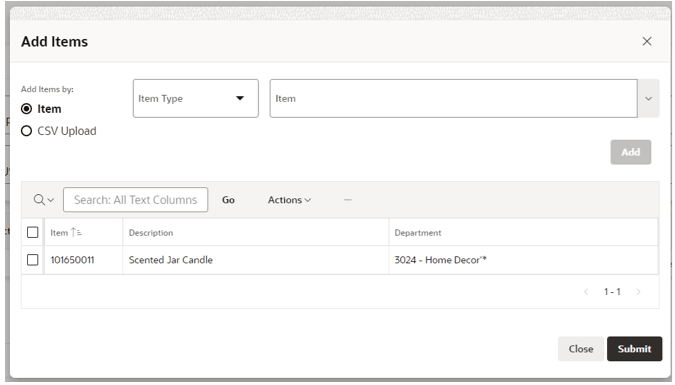This screenshot has width=675, height=385.
Task: Go to the previous page arrow
Action: [586, 292]
